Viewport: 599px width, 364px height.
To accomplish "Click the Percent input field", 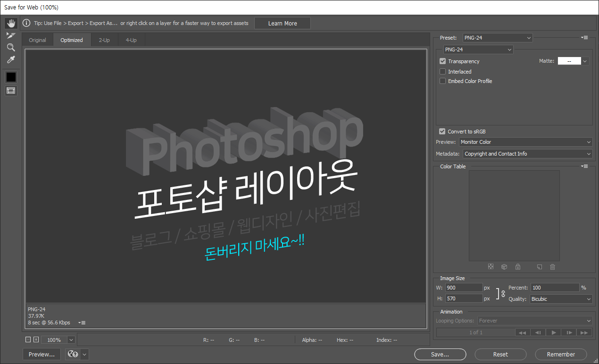I will [555, 288].
